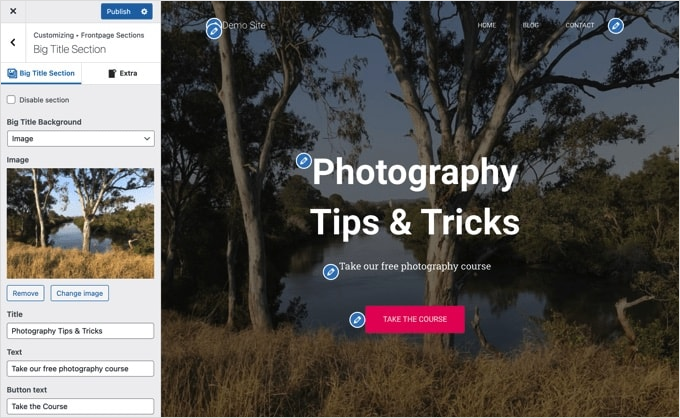The image size is (680, 418).
Task: Click the pencil edit icon beside Demo Site
Action: point(213,31)
